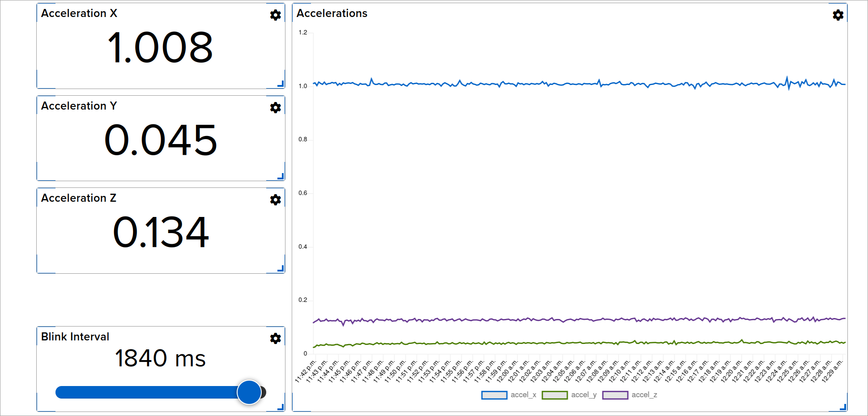This screenshot has width=868, height=416.
Task: Click the Accelerations chart title
Action: click(x=332, y=13)
